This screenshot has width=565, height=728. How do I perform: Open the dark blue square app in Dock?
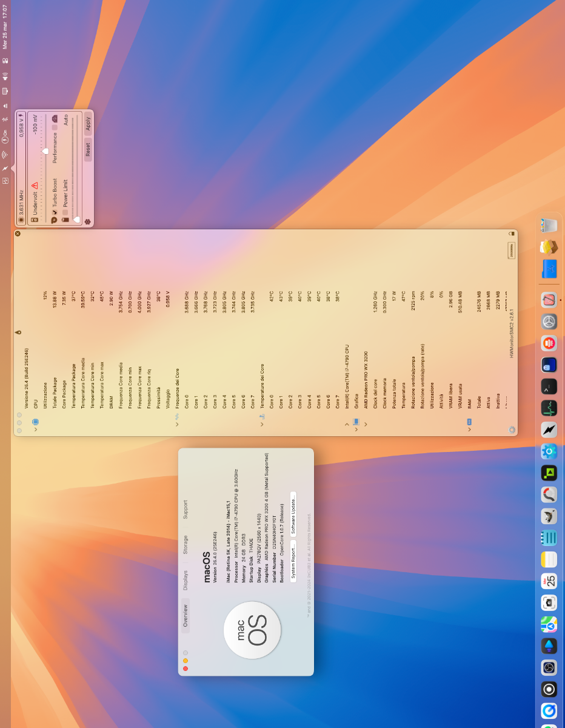click(x=549, y=365)
